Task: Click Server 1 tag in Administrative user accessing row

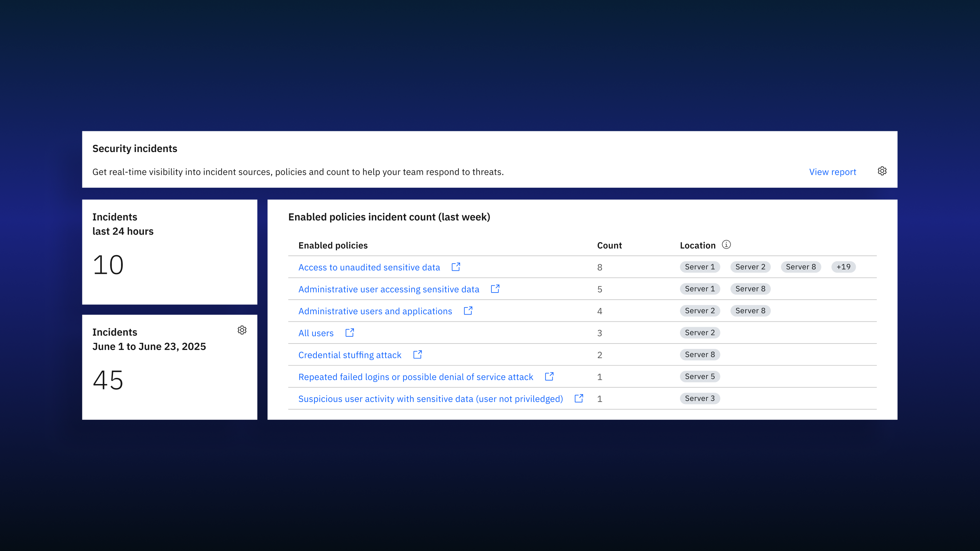Action: pos(700,289)
